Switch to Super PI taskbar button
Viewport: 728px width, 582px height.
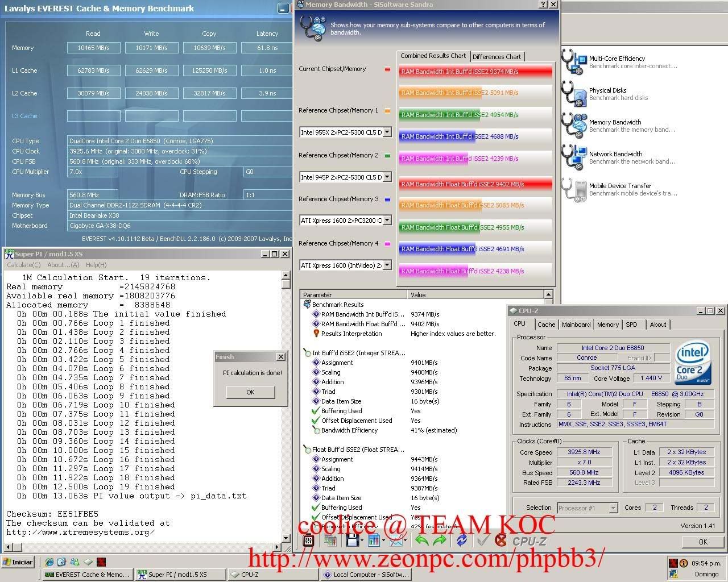click(180, 575)
